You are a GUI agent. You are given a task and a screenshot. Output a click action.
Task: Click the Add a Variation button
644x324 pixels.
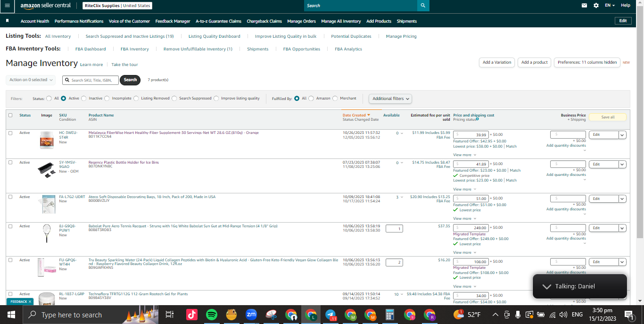497,62
